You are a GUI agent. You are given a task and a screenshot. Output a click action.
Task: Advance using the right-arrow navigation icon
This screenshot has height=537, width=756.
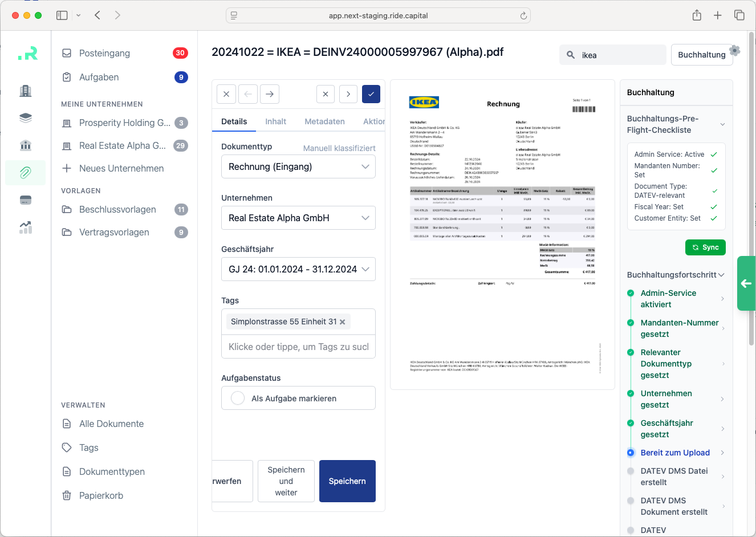(x=270, y=94)
